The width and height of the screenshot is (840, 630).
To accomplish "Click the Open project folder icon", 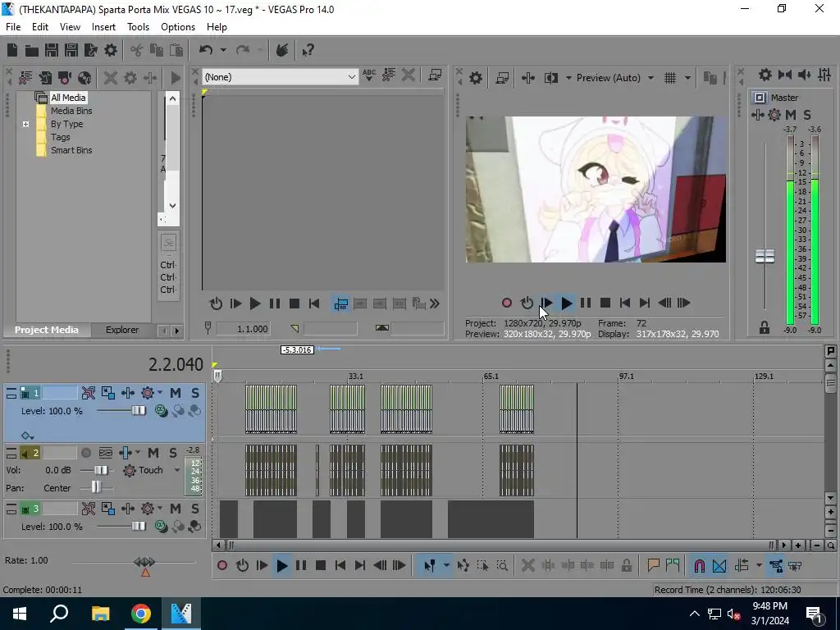I will 32,50.
